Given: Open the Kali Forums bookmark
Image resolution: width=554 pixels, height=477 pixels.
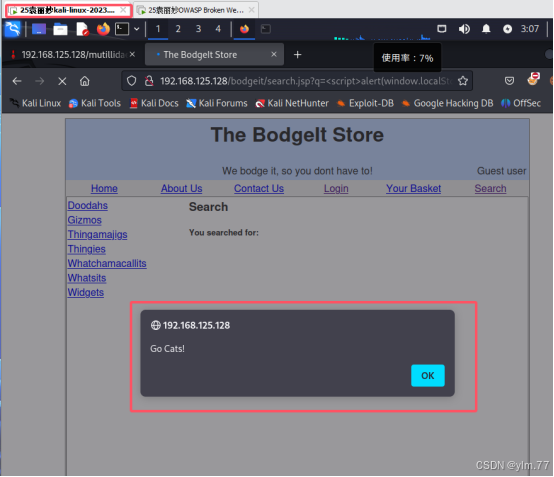Looking at the screenshot, I should click(x=217, y=103).
